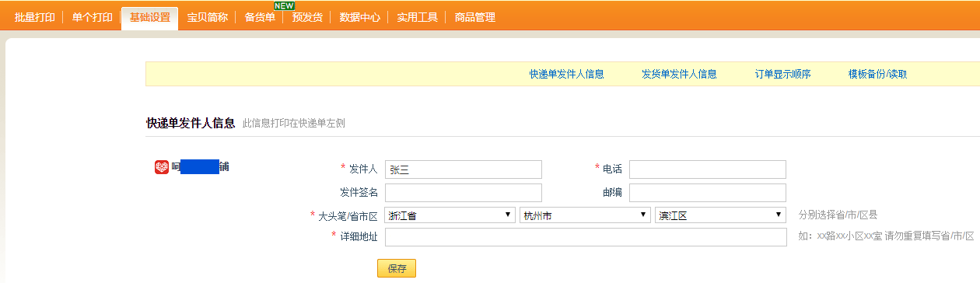The width and height of the screenshot is (980, 283).
Task: Go to the 商品管理 tab
Action: (x=474, y=17)
